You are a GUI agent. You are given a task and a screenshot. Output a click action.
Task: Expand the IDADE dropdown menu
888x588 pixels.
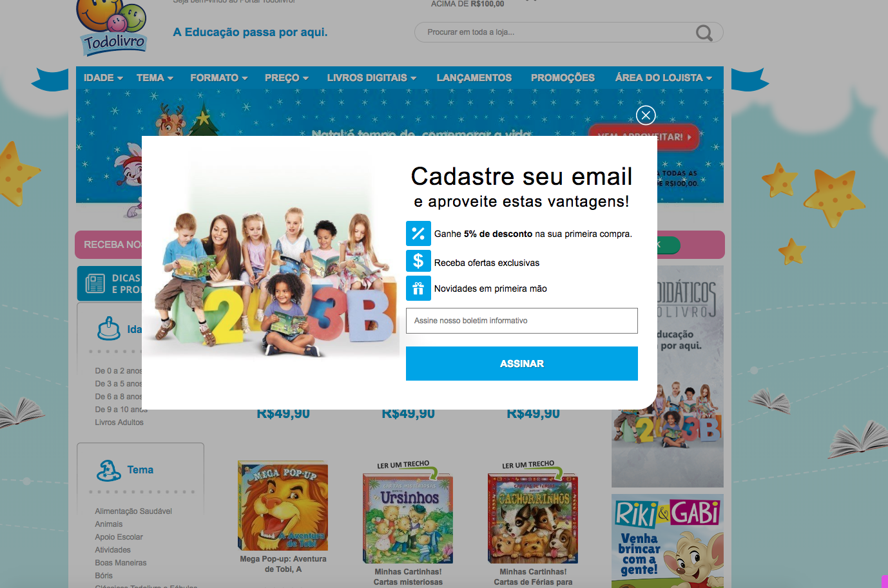(x=103, y=78)
